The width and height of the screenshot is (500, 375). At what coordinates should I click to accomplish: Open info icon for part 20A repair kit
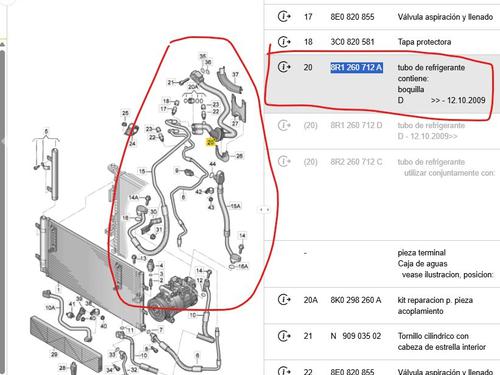[284, 300]
